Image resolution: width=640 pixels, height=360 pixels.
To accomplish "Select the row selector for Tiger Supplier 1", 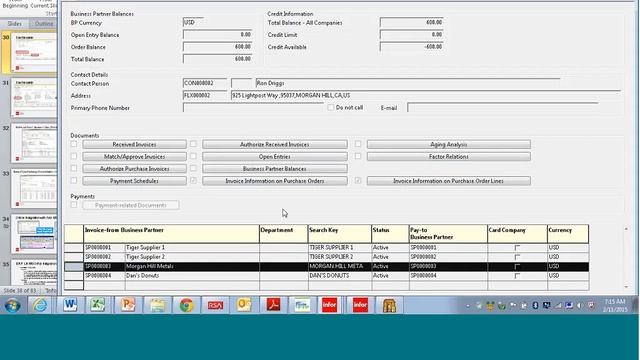I will click(x=74, y=248).
